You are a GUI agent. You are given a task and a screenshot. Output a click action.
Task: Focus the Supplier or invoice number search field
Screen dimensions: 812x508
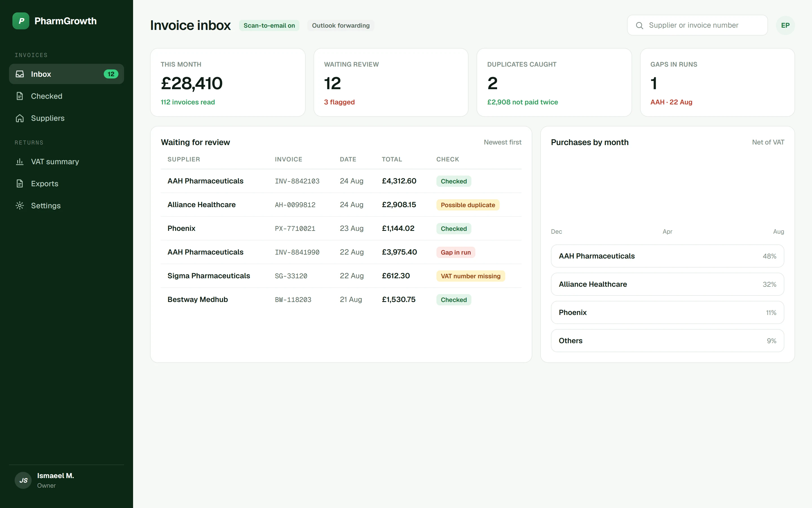click(697, 25)
